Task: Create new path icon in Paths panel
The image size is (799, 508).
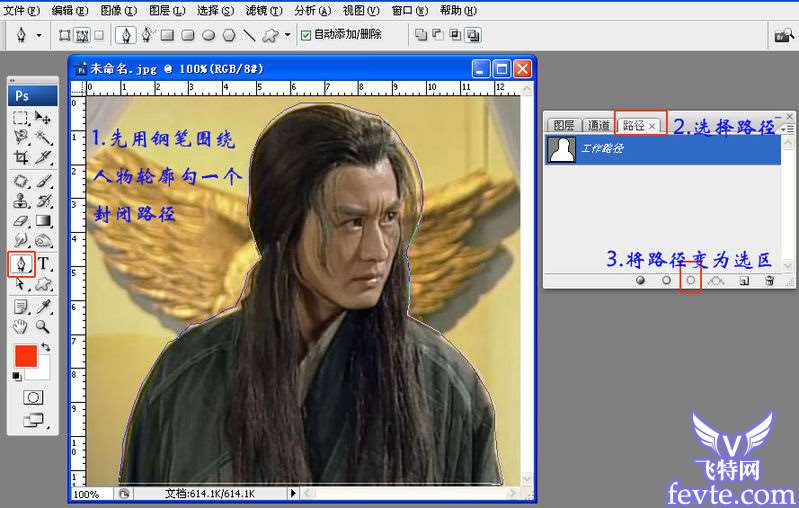Action: [744, 281]
